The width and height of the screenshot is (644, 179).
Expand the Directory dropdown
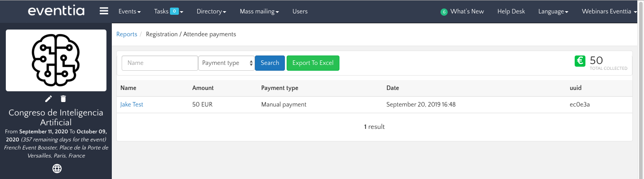pyautogui.click(x=211, y=12)
